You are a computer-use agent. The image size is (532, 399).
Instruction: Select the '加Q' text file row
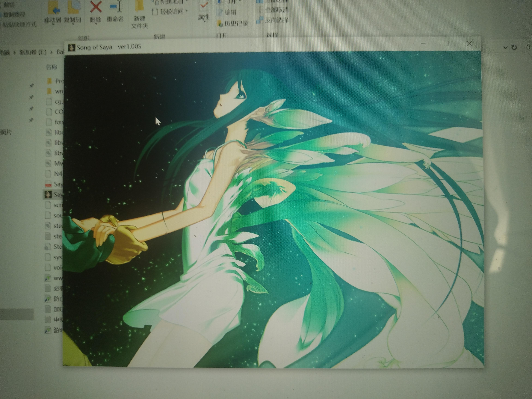click(54, 309)
